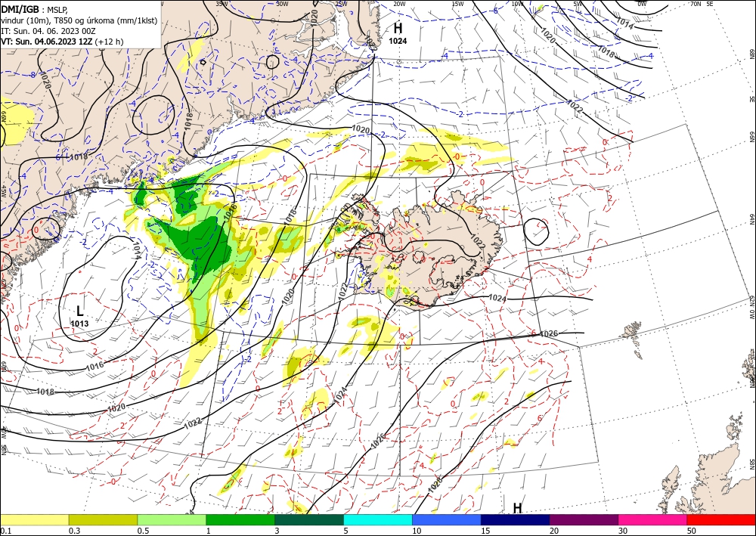Click the '0.1' legend scale value
756x536 pixels.
point(5,531)
